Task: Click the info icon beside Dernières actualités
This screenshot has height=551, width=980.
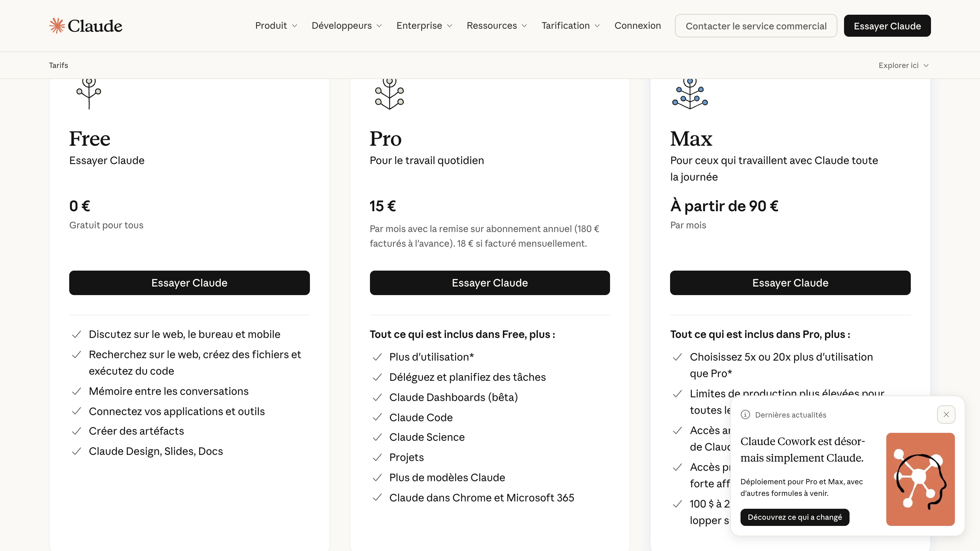Action: pyautogui.click(x=745, y=414)
